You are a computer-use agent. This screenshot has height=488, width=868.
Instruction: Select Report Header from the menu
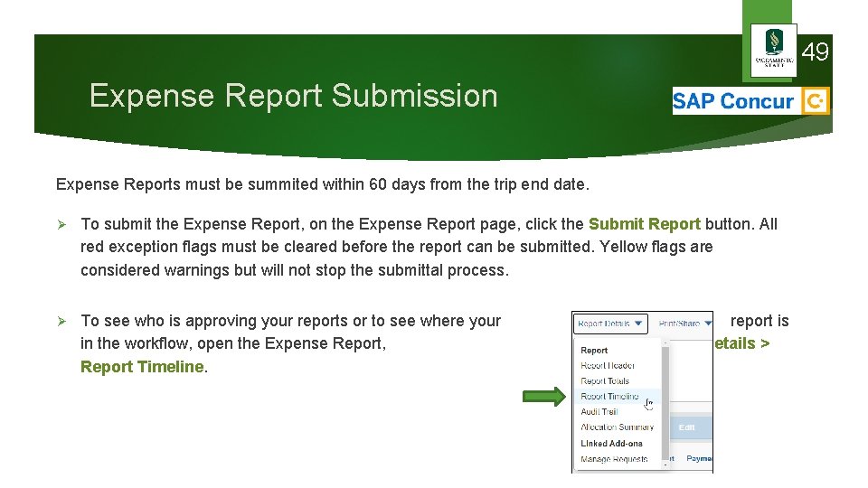(608, 365)
